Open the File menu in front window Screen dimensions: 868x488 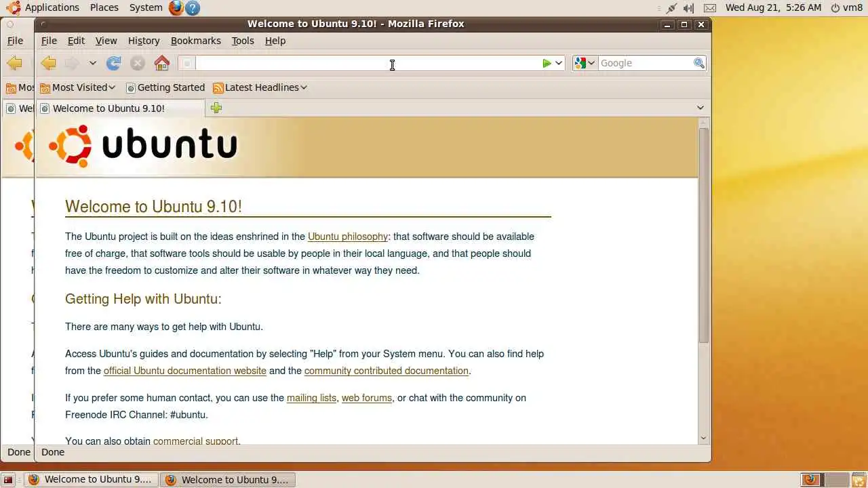click(x=49, y=41)
